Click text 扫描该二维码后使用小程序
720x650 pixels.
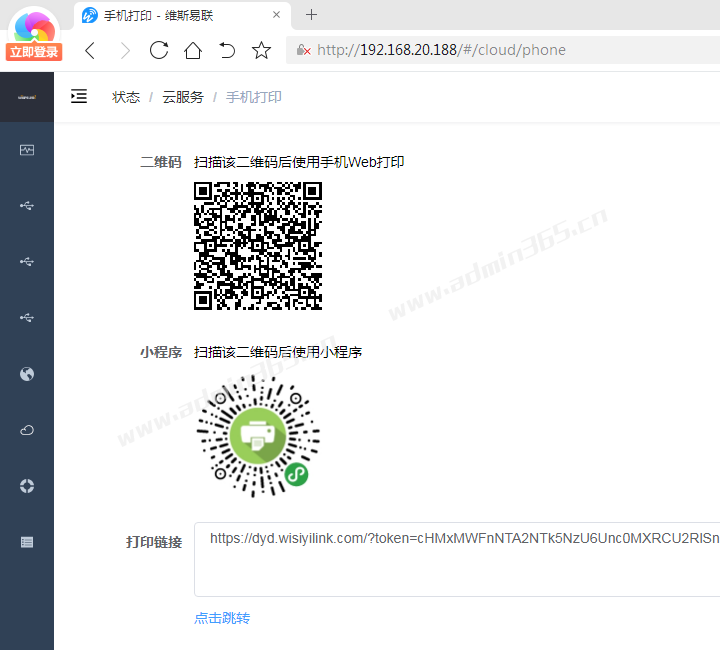(278, 352)
